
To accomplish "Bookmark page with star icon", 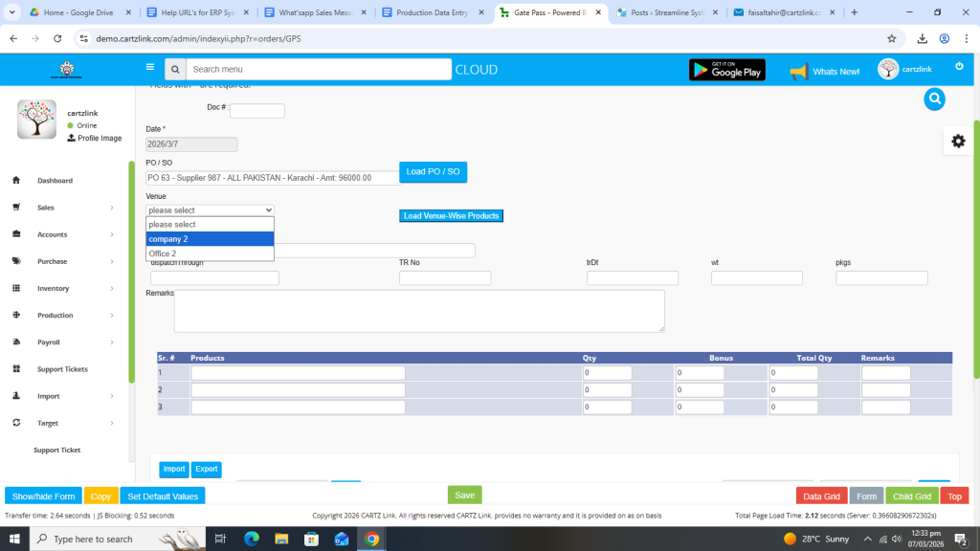I will click(x=892, y=38).
